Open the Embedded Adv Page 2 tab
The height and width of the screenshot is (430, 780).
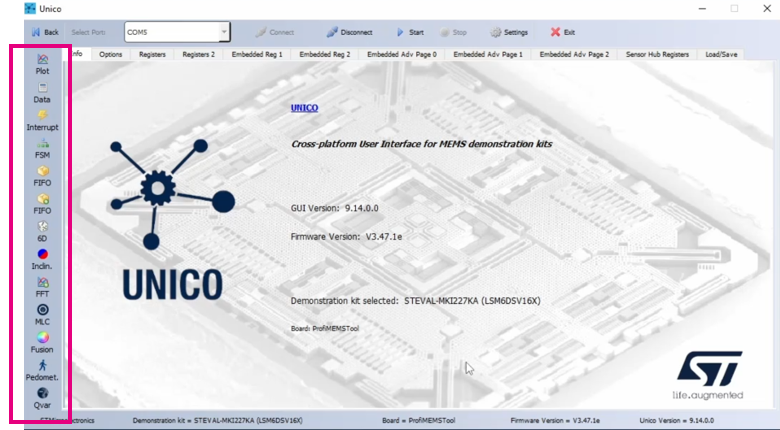[574, 54]
